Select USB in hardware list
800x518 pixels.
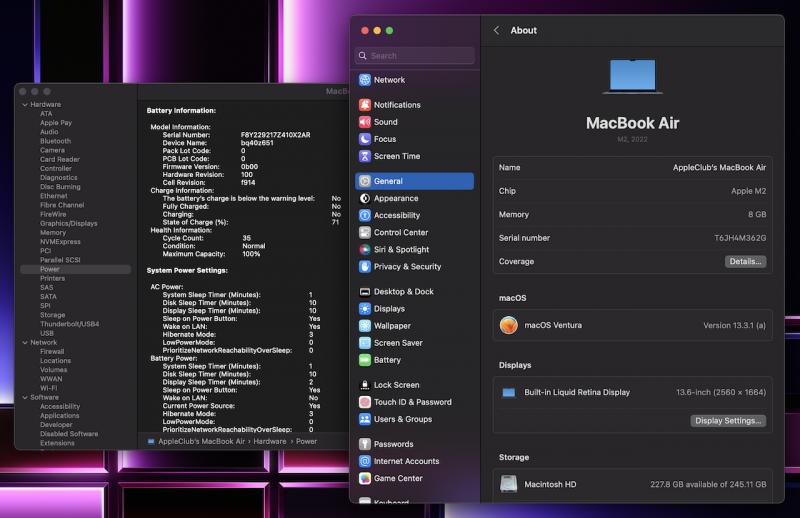46,333
